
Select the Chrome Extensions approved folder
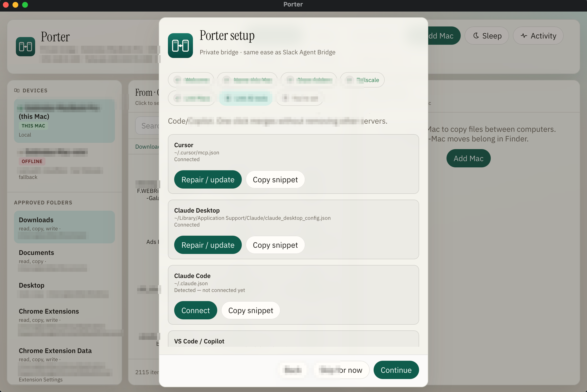coord(64,321)
